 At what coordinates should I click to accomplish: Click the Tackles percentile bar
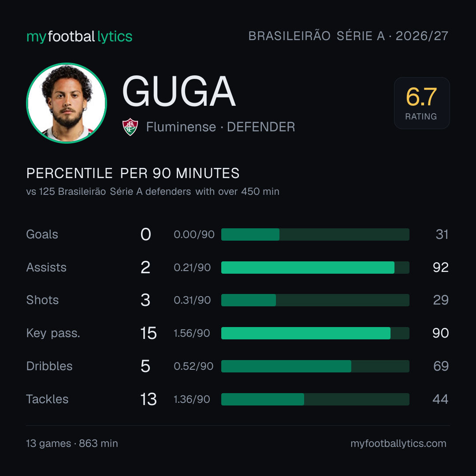315,399
